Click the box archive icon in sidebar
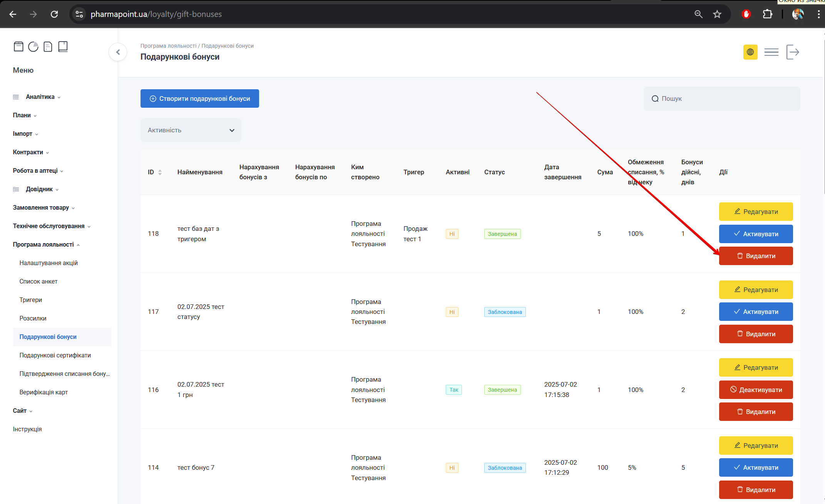825x504 pixels. coord(18,47)
